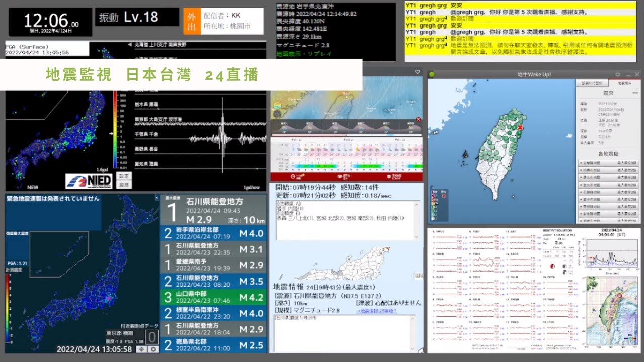Click the red X epicenter marker on Taiwan map
This screenshot has width=644, height=362.
point(520,128)
